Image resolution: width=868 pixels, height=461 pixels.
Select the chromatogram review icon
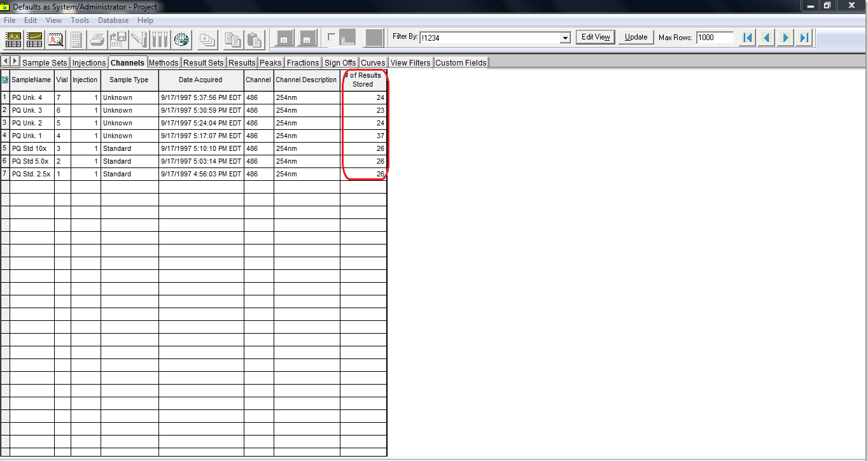point(13,39)
